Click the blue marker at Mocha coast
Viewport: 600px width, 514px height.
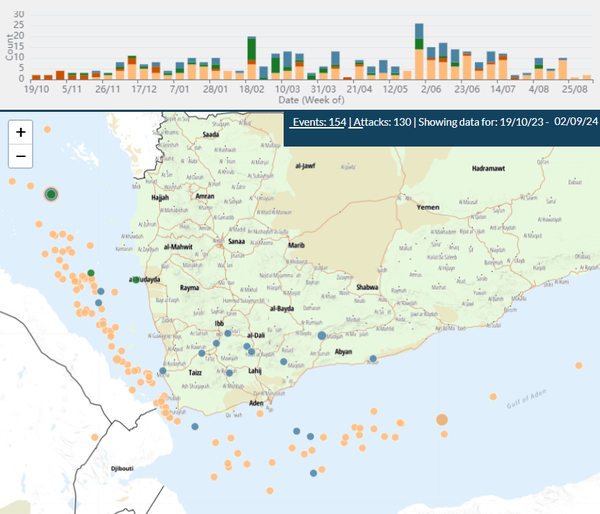click(163, 371)
